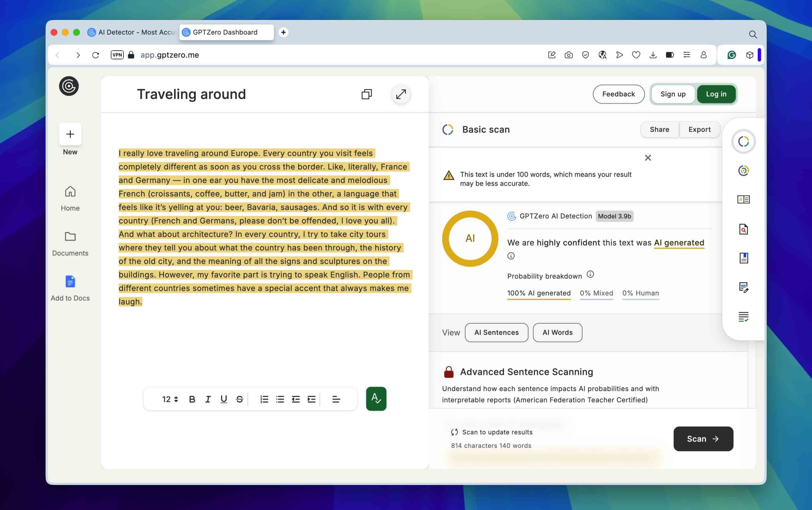The width and height of the screenshot is (812, 510).
Task: Switch view to AI Sentences
Action: (x=496, y=332)
